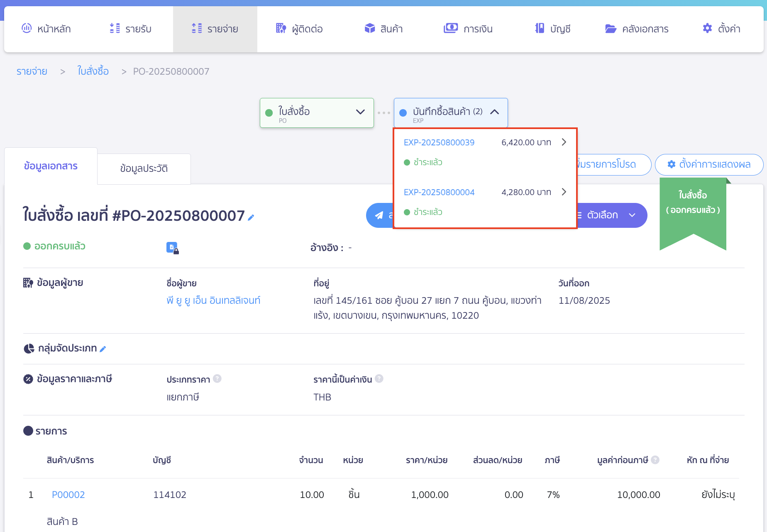The image size is (767, 532).
Task: Select the ข้อมูลเอกสาร tab
Action: (x=51, y=166)
